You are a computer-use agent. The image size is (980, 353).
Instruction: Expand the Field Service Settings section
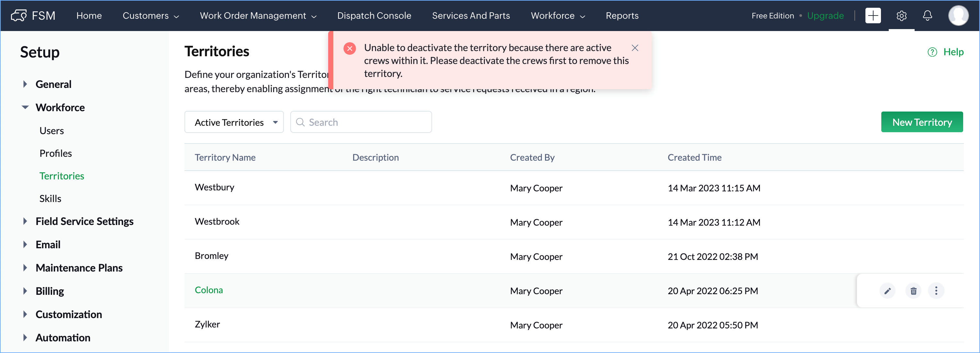25,221
